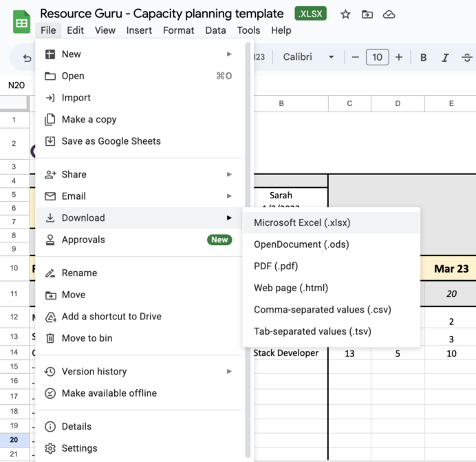476x462 pixels.
Task: Open the View menu
Action: tap(105, 30)
